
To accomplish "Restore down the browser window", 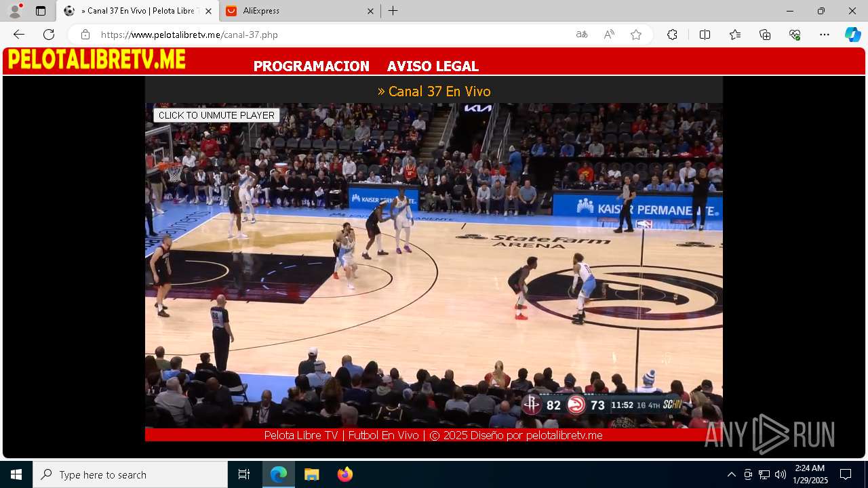I will coord(821,11).
